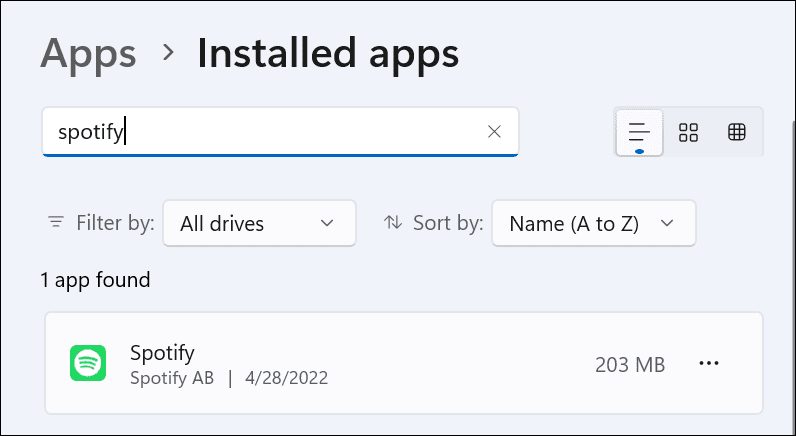Switch to grid view layout

point(688,132)
